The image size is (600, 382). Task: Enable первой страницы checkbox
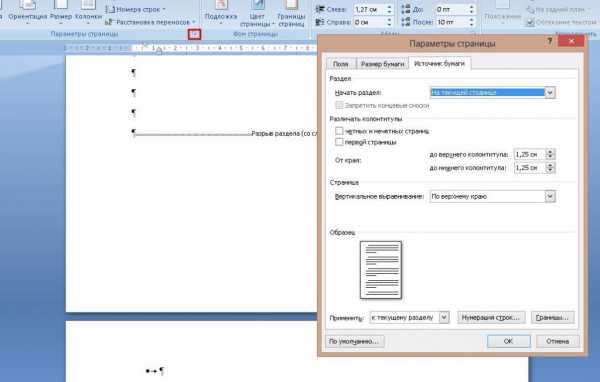(339, 142)
